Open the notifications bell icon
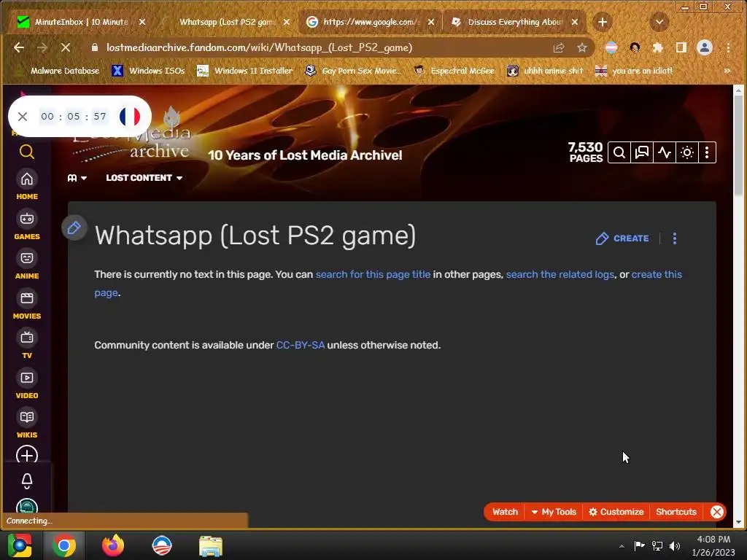This screenshot has width=747, height=560. pyautogui.click(x=27, y=481)
